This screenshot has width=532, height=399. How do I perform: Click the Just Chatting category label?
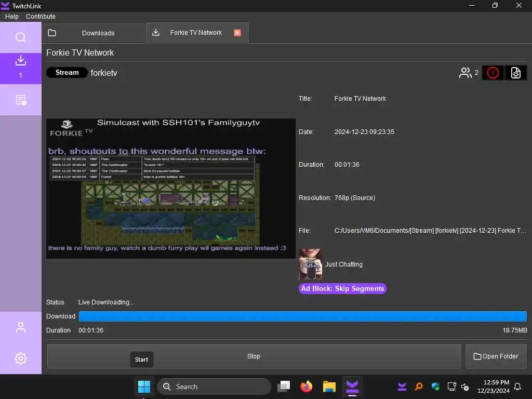[344, 264]
